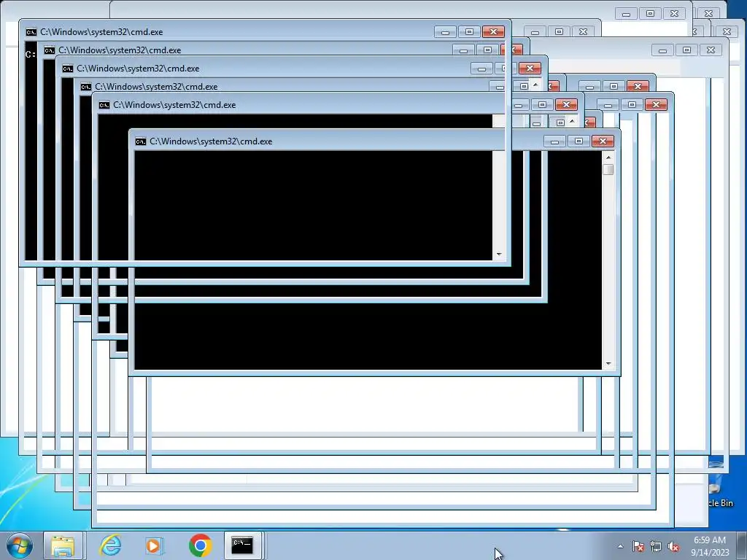Maximize the cmd window showing the C: prompt
Screen dimensions: 747x560
point(469,32)
